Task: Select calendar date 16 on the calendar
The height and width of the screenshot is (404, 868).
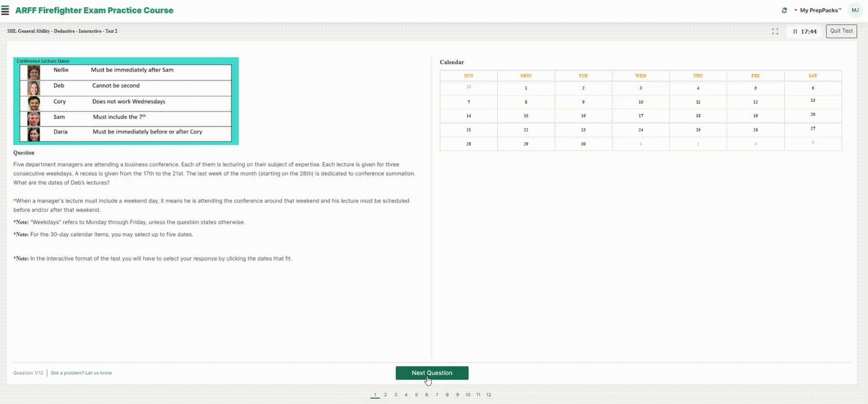Action: click(583, 116)
